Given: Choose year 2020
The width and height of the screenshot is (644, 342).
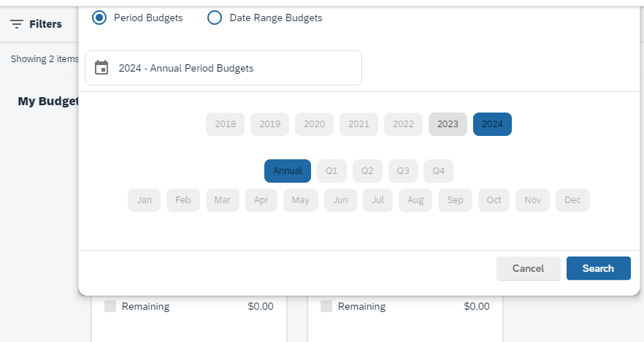Looking at the screenshot, I should (x=314, y=124).
